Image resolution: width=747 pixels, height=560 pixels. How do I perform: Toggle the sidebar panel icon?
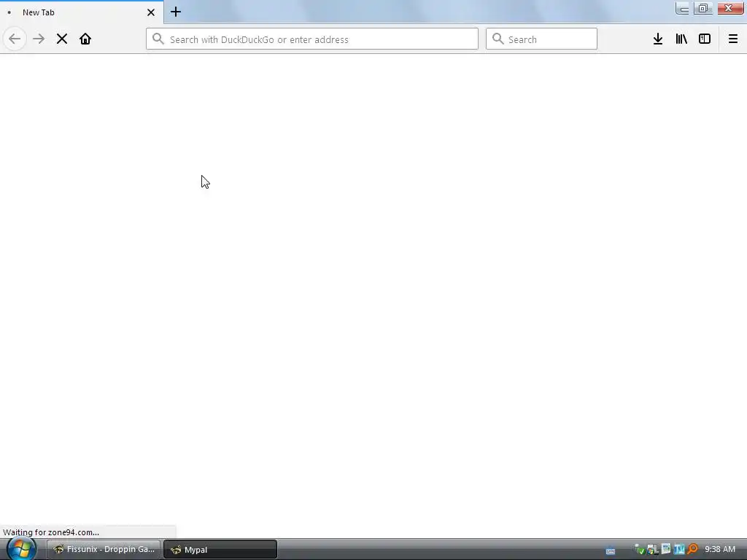tap(705, 39)
